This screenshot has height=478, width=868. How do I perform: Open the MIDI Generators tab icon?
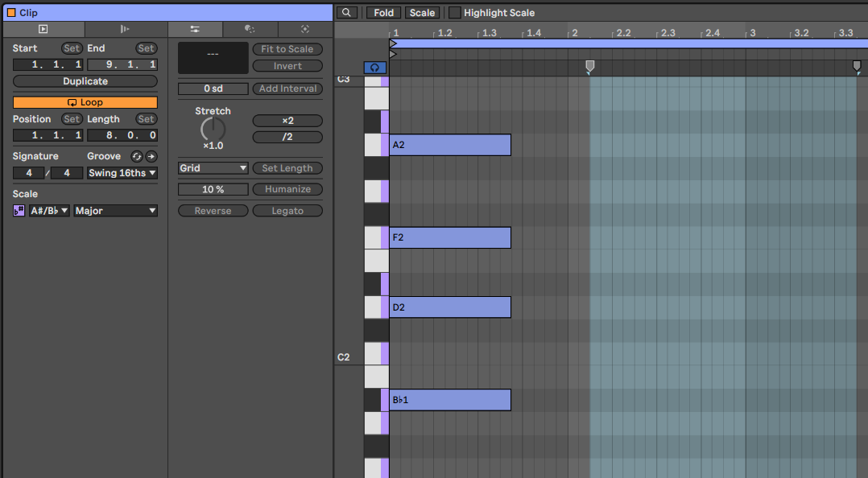point(305,29)
